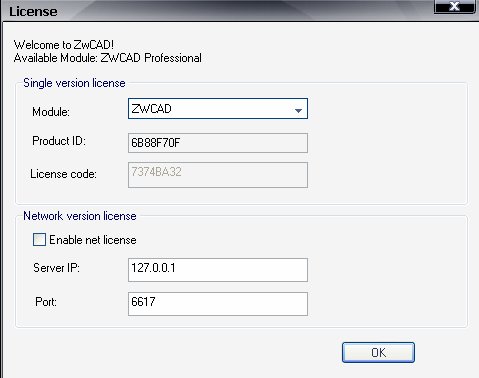Click the 'Module:' label

pyautogui.click(x=51, y=112)
